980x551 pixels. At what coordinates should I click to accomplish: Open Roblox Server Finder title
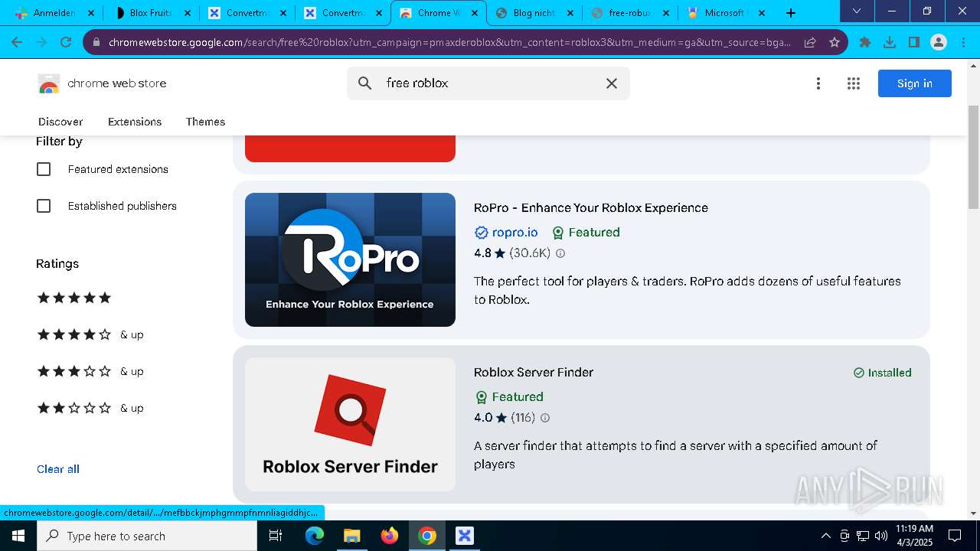coord(534,372)
